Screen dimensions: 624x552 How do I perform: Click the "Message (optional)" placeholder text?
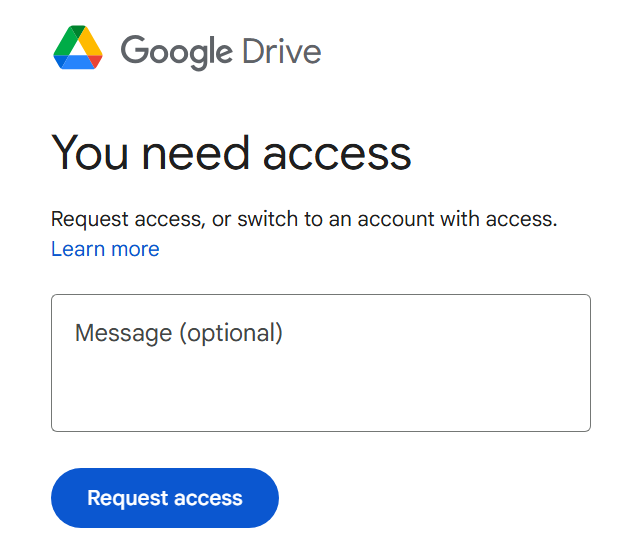pyautogui.click(x=179, y=333)
